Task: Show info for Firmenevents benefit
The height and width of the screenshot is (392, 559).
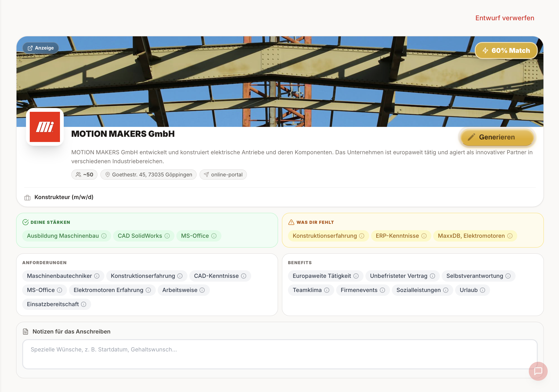Action: [x=382, y=290]
